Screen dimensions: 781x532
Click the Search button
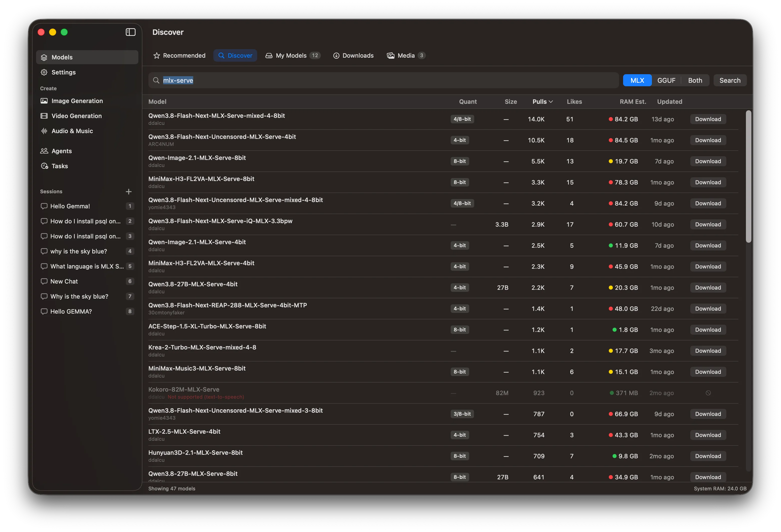point(730,80)
